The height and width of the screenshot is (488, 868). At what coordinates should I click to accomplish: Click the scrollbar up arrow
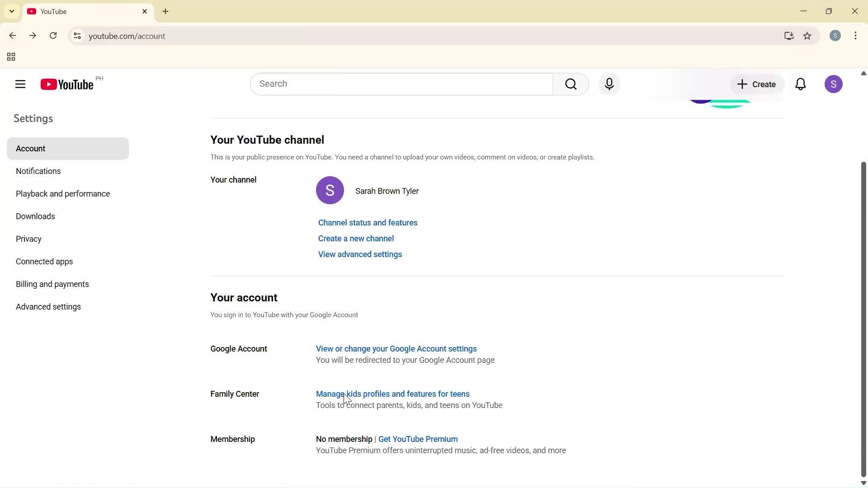[863, 73]
